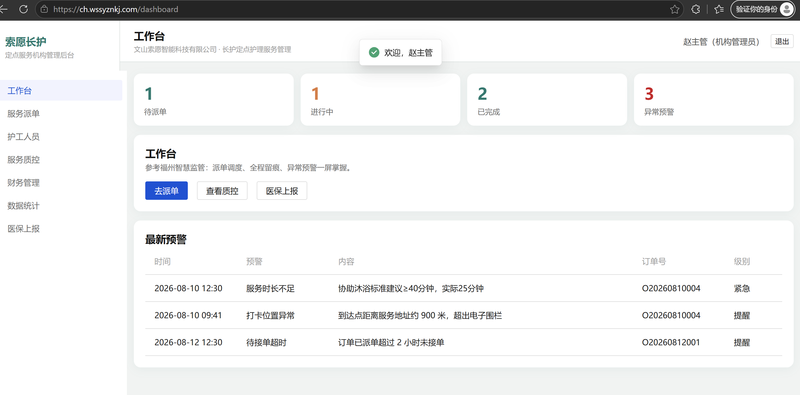Click the green check icon in welcome toast
The image size is (800, 395).
[x=374, y=53]
